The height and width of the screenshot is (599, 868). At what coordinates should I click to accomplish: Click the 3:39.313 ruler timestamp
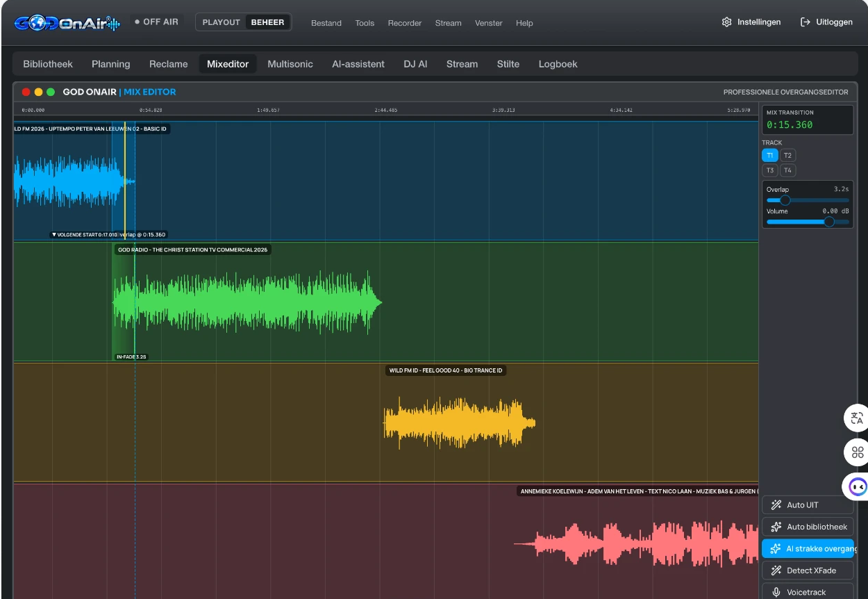(x=503, y=110)
